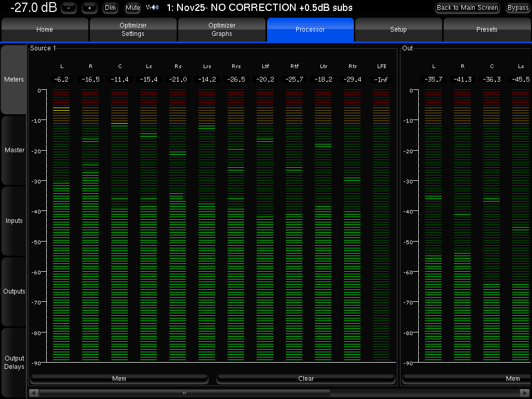Toggle the Bypass button
This screenshot has width=532, height=399.
pos(518,8)
